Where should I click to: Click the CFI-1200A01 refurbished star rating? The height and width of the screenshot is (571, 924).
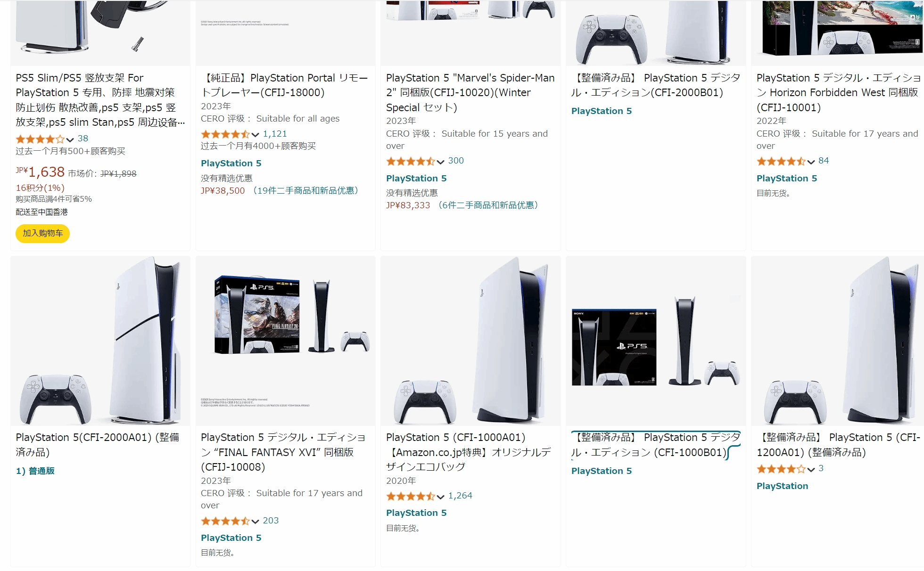click(781, 469)
